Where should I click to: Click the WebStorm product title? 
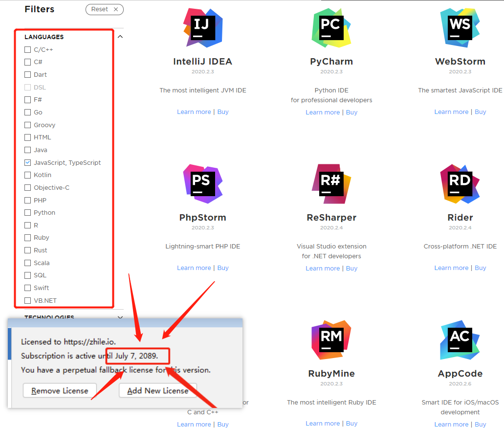pyautogui.click(x=460, y=62)
